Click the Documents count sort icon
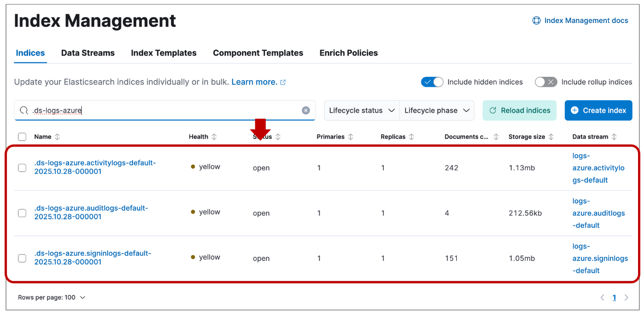Screen dimensions: 644x316 coord(496,137)
